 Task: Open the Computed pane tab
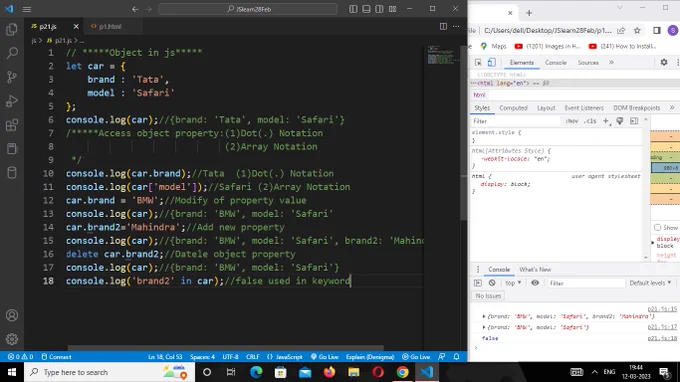pos(513,108)
